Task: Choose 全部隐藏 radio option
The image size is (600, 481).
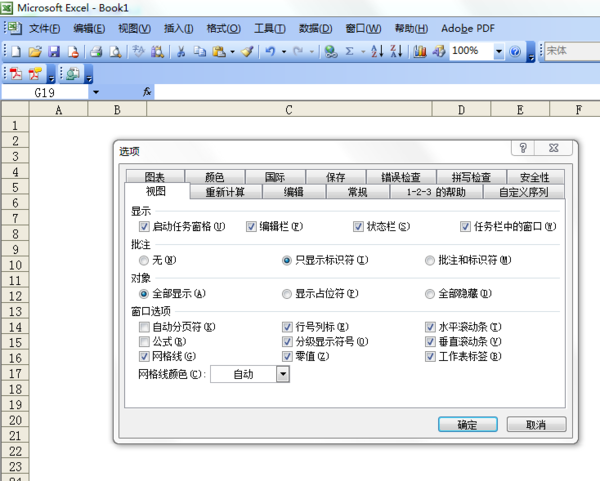Action: (x=430, y=294)
